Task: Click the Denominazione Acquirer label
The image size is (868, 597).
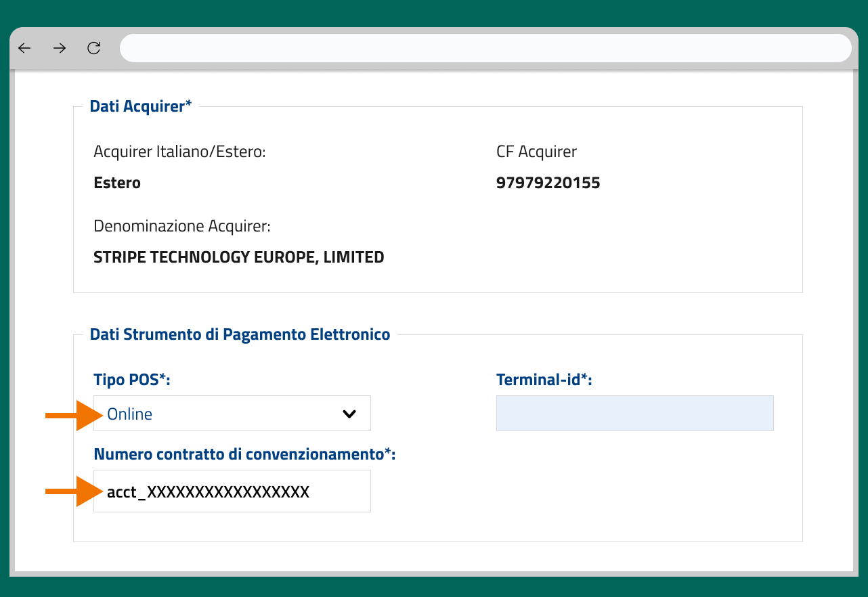Action: coord(182,226)
